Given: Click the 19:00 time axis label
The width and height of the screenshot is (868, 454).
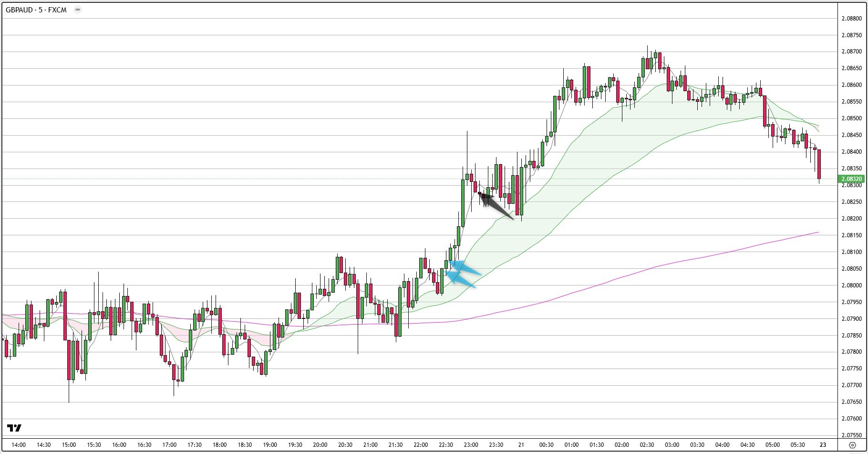Looking at the screenshot, I should (x=269, y=445).
